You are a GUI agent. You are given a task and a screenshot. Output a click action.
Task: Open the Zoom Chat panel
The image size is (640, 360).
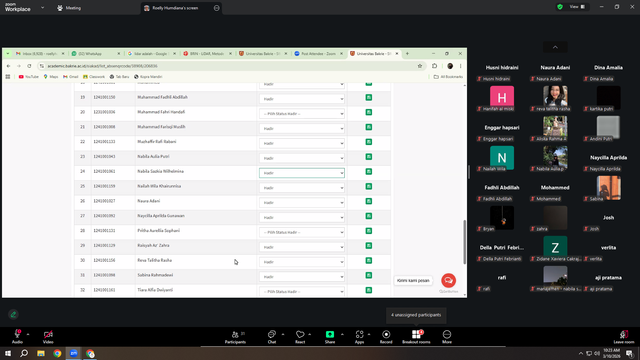272,336
